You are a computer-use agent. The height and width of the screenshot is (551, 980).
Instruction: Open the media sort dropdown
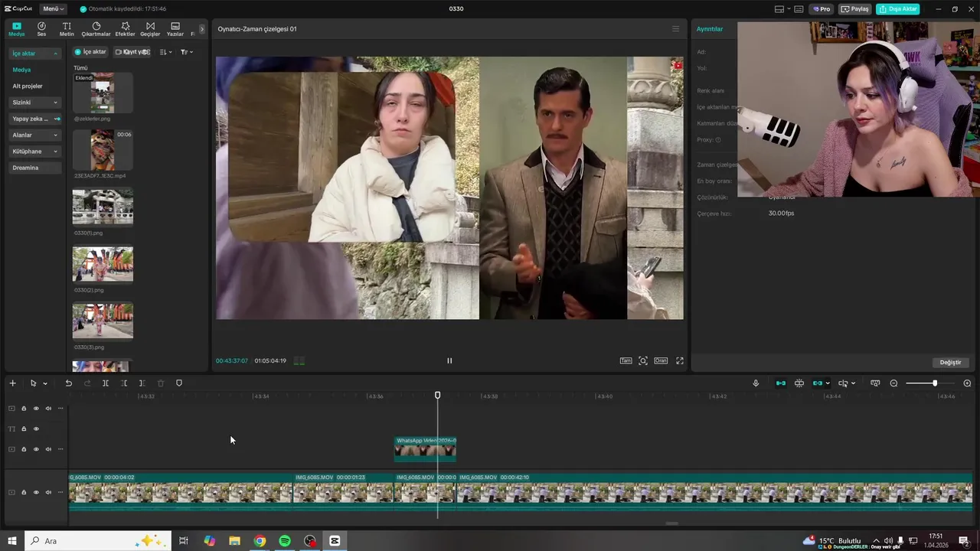(166, 52)
